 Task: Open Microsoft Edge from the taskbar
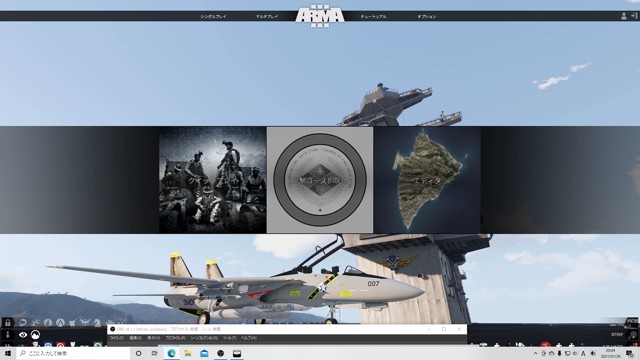171,353
